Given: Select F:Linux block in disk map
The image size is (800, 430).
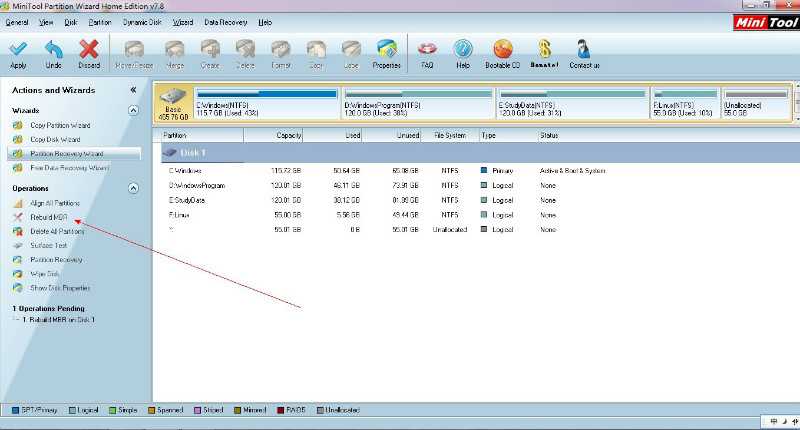Looking at the screenshot, I should click(x=685, y=104).
